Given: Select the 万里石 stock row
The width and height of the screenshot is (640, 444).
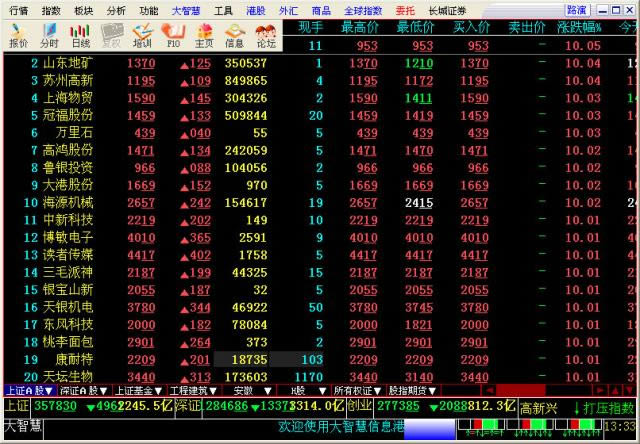Looking at the screenshot, I should tap(320, 133).
